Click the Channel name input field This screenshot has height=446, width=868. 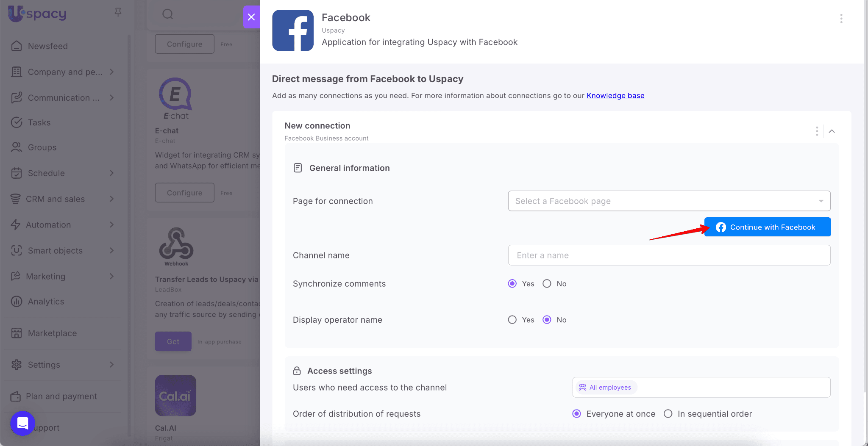tap(669, 255)
